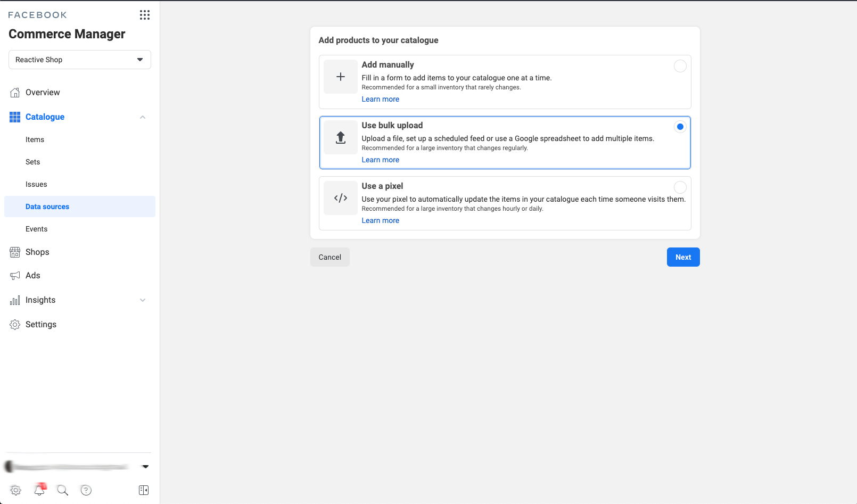Open Sets under Catalogue
This screenshot has width=857, height=504.
tap(32, 162)
